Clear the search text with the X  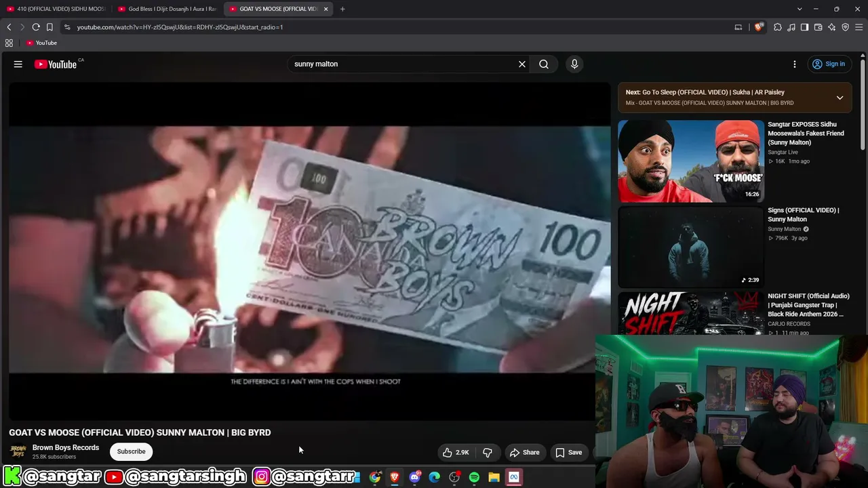(522, 64)
